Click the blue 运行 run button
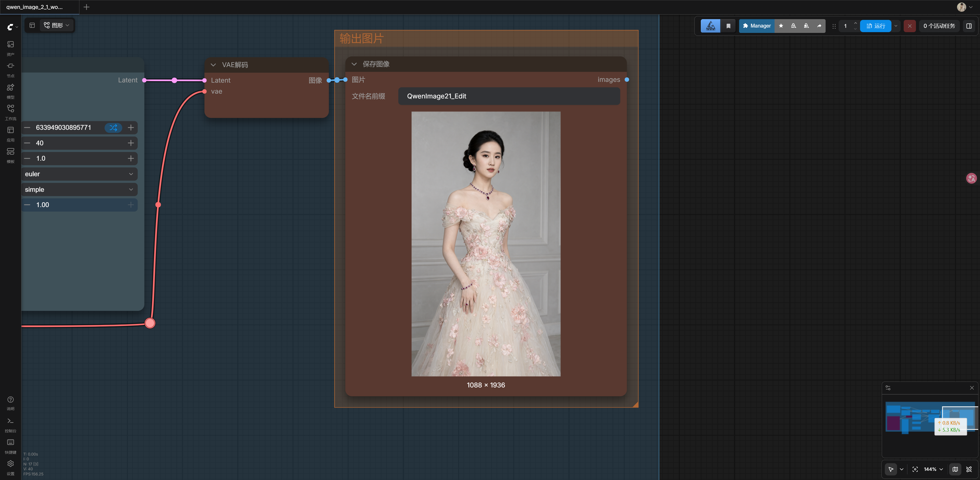The image size is (980, 480). [875, 26]
